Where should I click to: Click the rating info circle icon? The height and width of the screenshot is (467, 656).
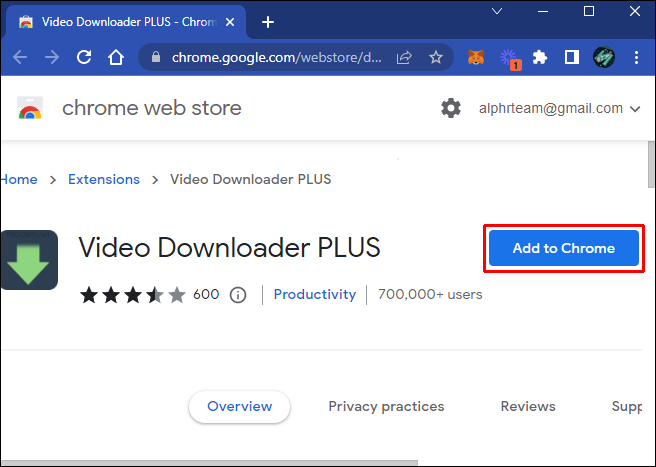pyautogui.click(x=238, y=295)
